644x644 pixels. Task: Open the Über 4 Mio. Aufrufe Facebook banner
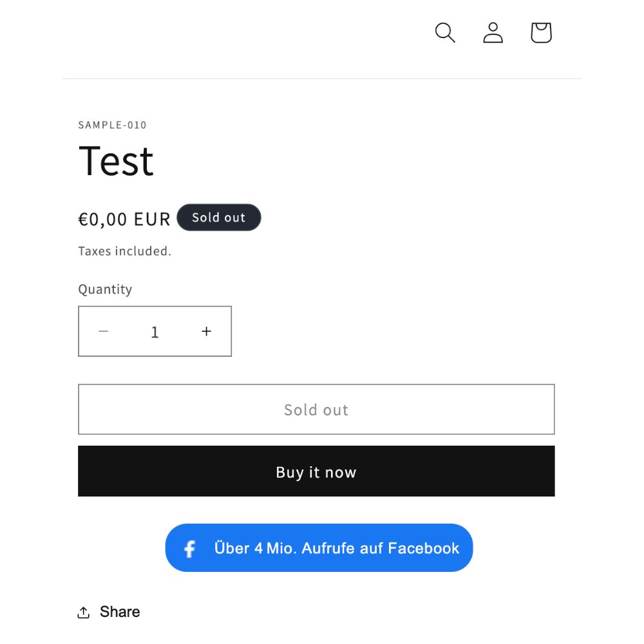click(x=319, y=547)
